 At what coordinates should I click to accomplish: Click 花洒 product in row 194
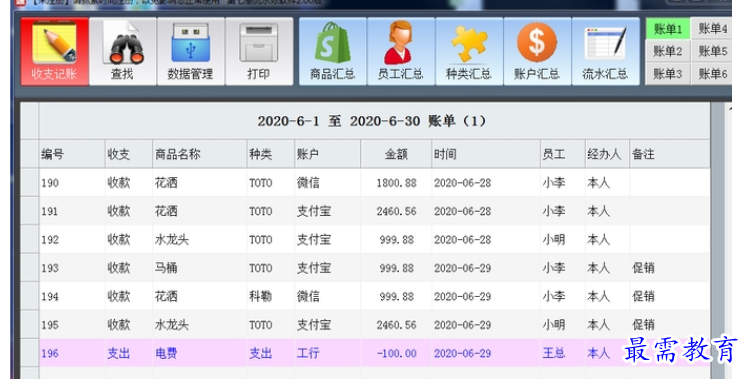tap(166, 297)
